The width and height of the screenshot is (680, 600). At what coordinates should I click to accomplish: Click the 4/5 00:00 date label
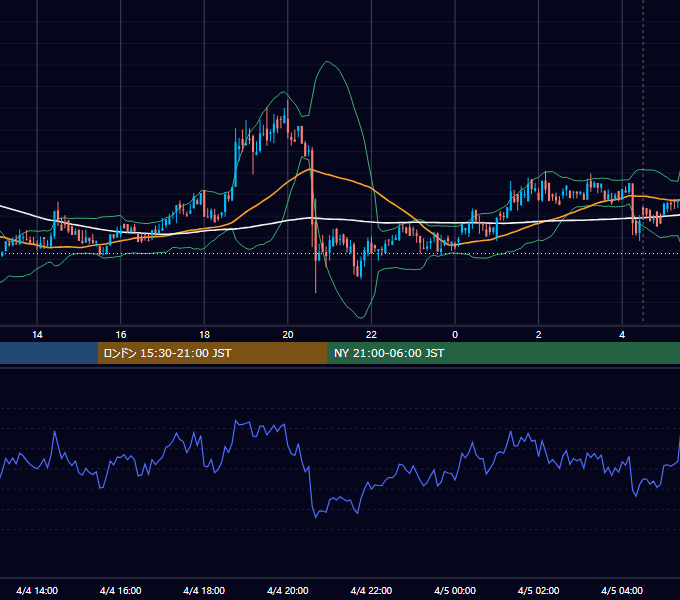point(455,590)
